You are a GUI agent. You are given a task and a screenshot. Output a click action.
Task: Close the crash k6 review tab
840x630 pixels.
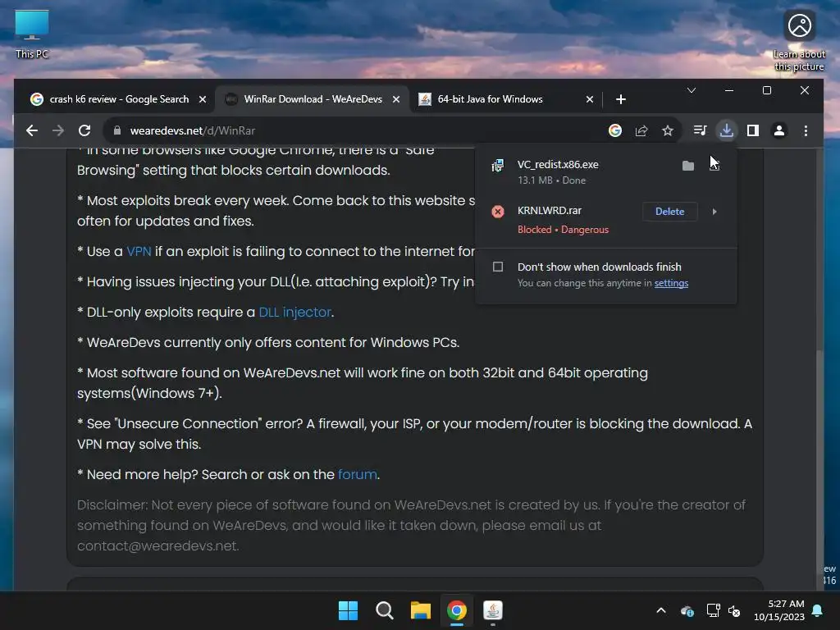tap(203, 99)
